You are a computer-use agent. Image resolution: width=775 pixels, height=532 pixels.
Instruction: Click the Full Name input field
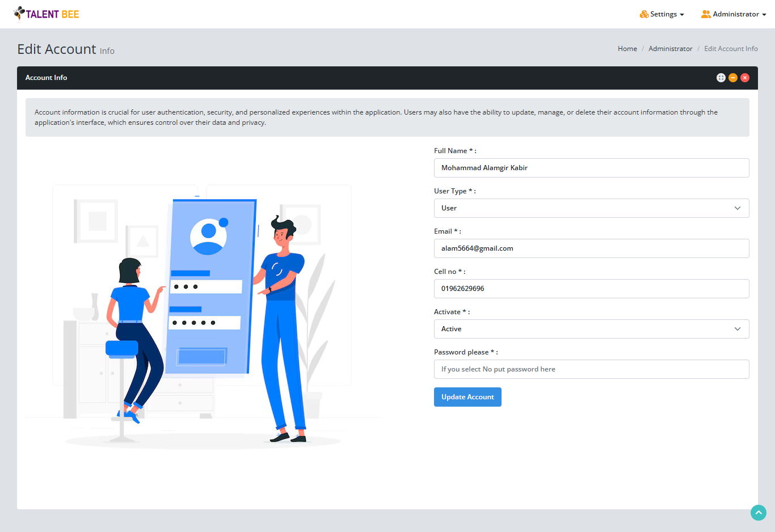591,167
